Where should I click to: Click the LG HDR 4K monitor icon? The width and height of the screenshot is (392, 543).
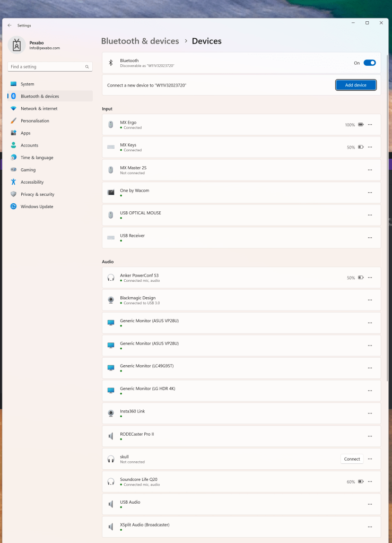coord(111,391)
